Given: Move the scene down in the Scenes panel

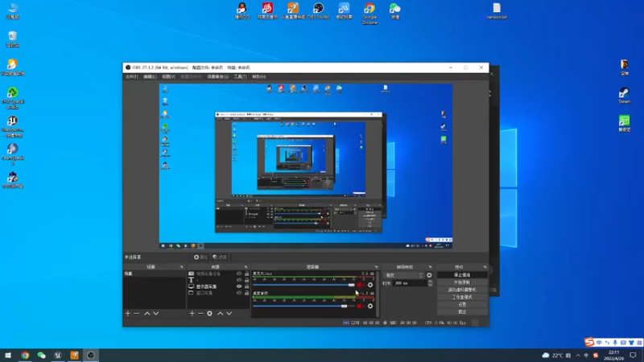Looking at the screenshot, I should [156, 314].
